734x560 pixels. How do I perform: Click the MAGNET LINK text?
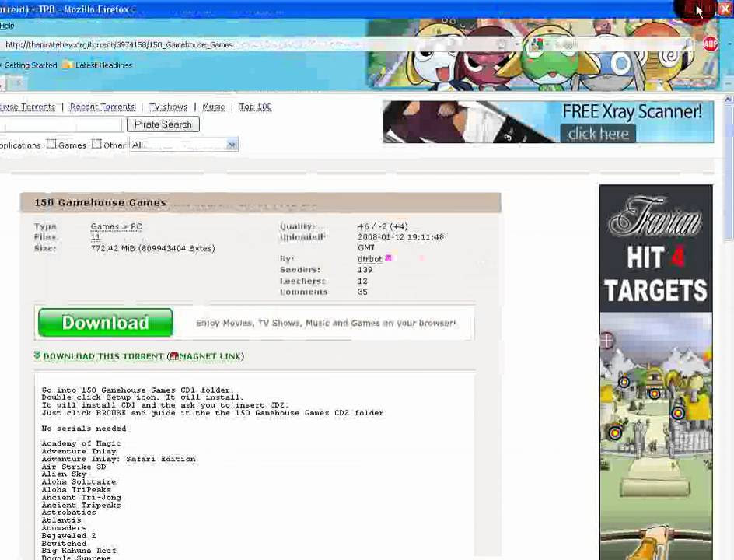[x=210, y=356]
